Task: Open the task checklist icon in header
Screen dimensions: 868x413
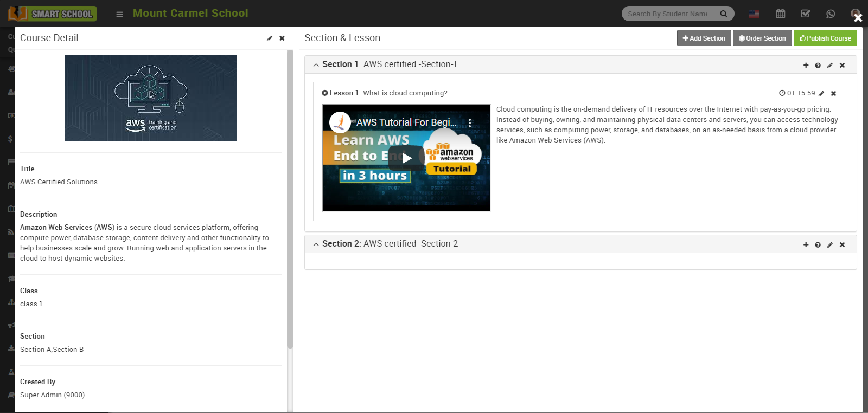Action: pos(805,14)
